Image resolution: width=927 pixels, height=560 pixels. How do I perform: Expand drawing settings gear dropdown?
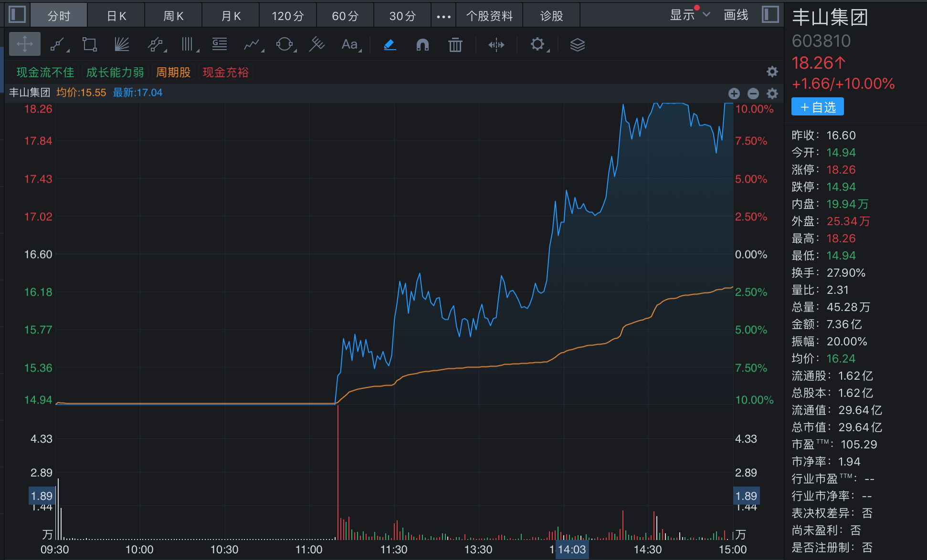tap(538, 45)
